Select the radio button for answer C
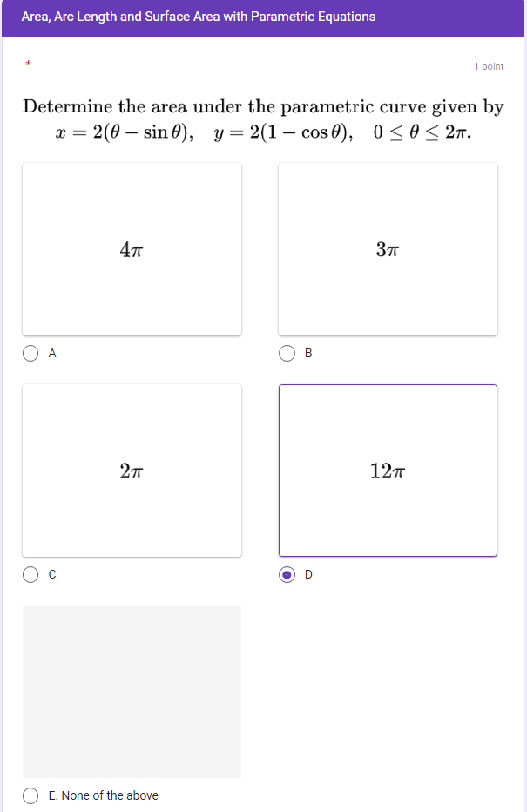Screen dimensions: 527x812 [x=30, y=574]
